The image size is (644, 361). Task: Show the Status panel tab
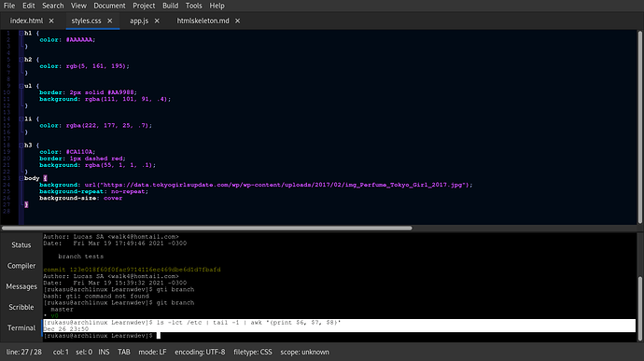tap(21, 245)
